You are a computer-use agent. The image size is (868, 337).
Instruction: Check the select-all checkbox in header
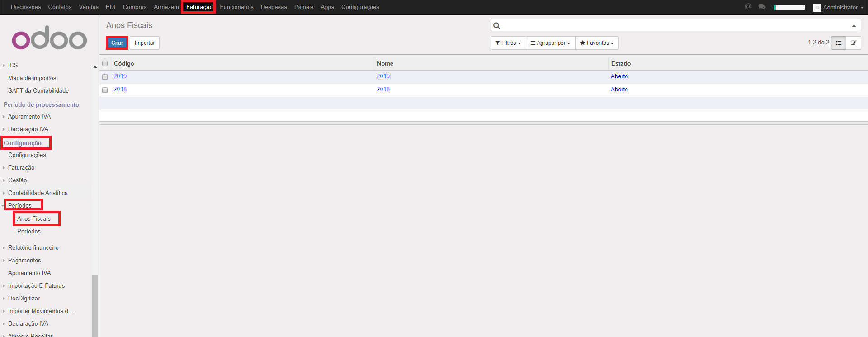[x=105, y=64]
